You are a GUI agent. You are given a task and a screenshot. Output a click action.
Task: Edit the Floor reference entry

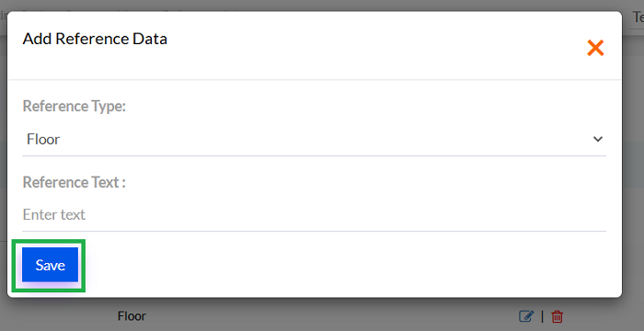(x=526, y=316)
